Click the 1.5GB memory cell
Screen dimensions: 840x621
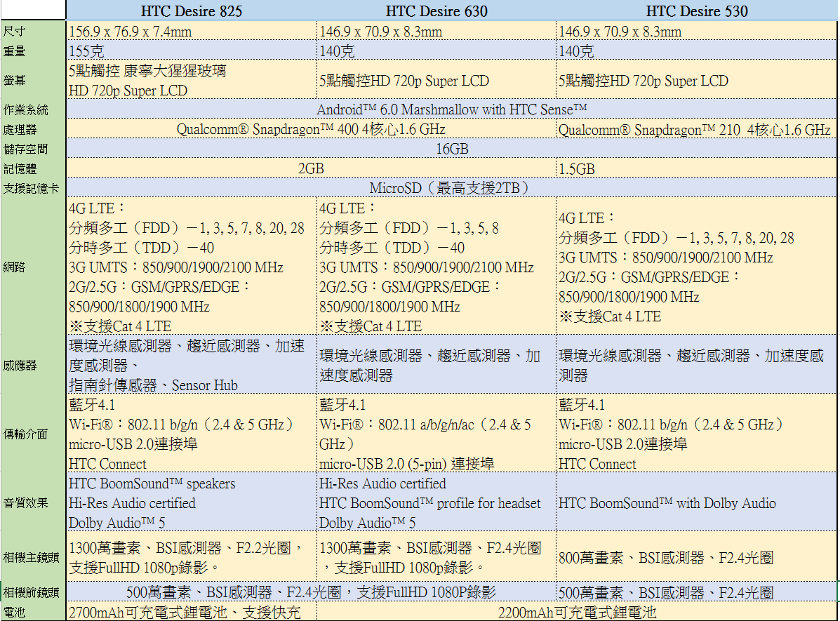tap(697, 168)
